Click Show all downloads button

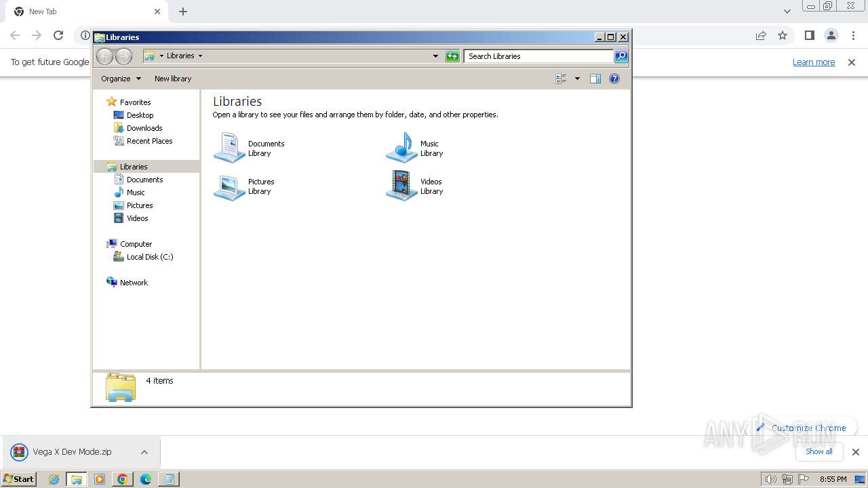tap(818, 451)
